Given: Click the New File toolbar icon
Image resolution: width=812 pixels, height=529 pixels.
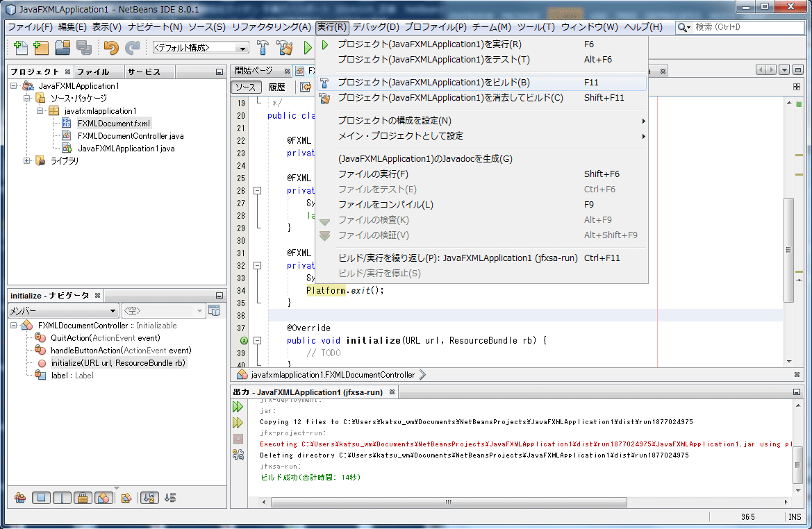Looking at the screenshot, I should coord(21,48).
